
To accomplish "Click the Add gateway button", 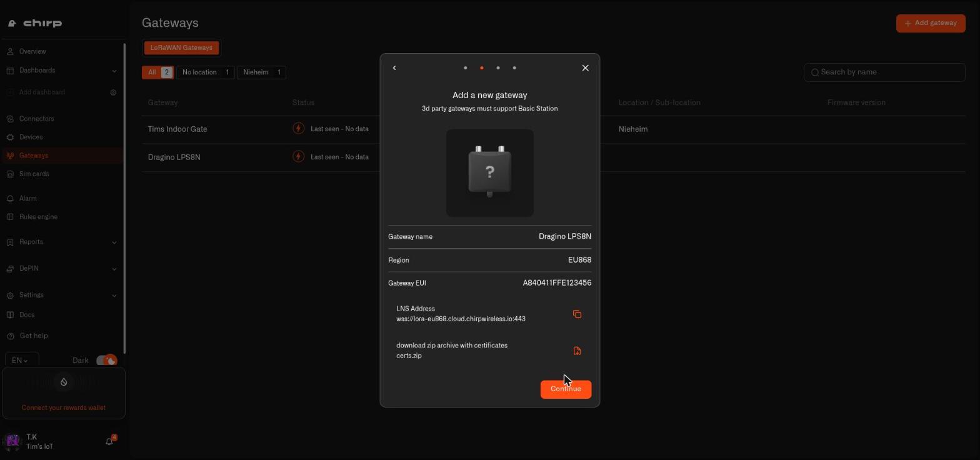I will [931, 23].
